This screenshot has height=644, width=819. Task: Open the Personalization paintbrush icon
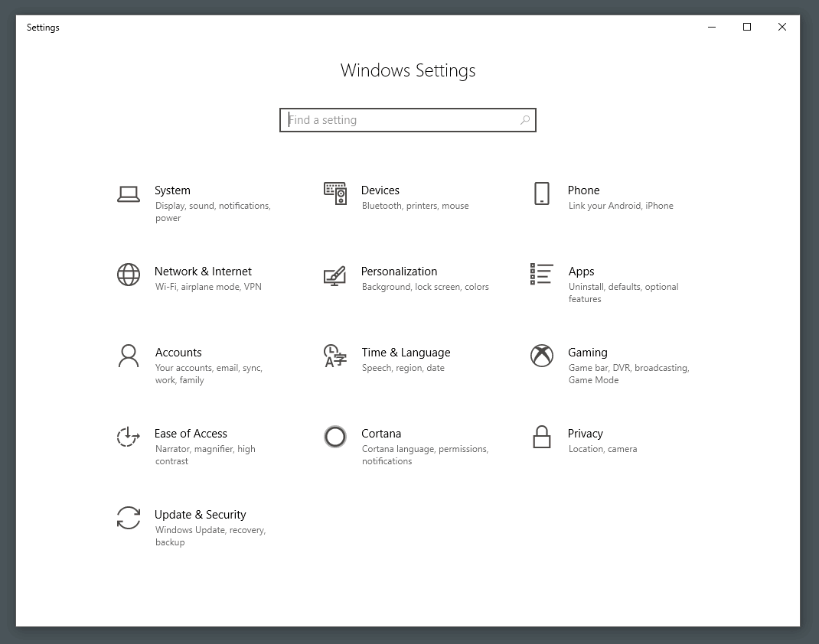click(x=334, y=275)
